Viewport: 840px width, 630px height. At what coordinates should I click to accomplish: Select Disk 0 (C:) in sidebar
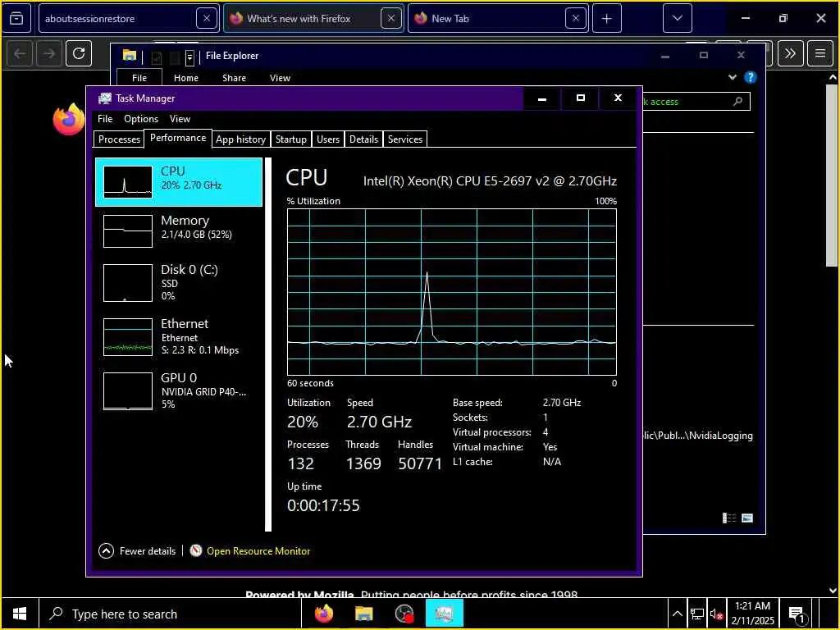point(178,282)
